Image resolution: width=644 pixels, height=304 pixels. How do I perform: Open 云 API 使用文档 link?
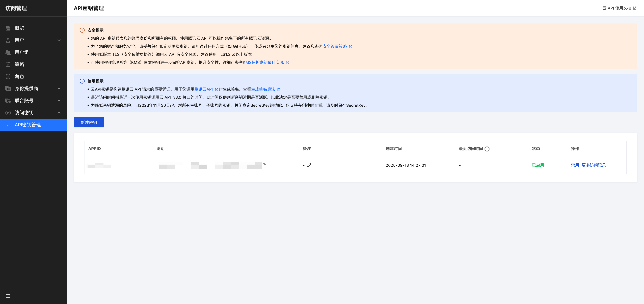(x=617, y=8)
